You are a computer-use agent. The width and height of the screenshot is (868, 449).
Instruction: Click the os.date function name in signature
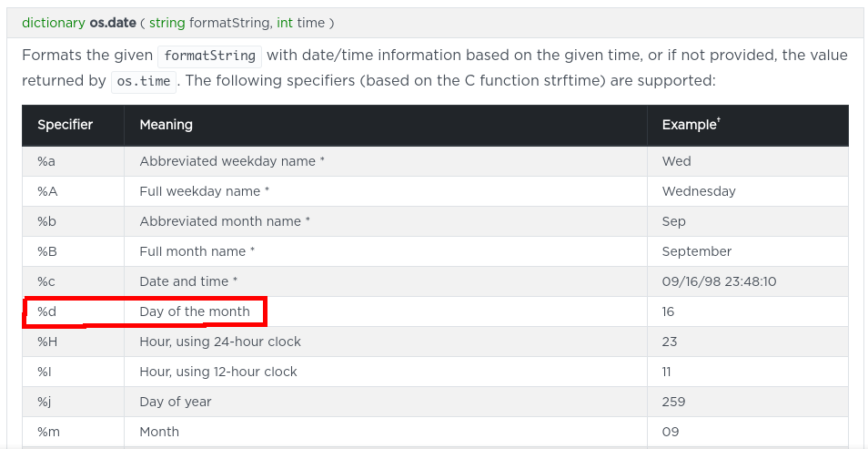click(x=113, y=24)
